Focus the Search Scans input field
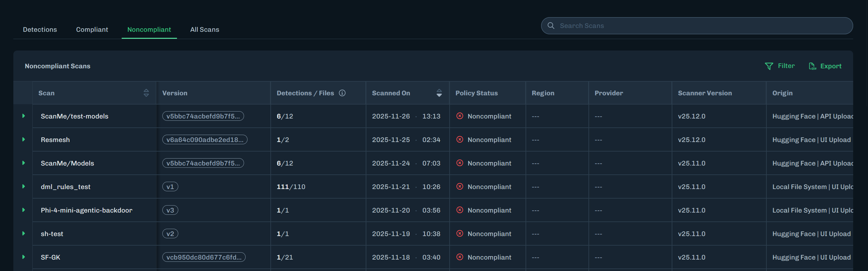Screen dimensions: 868x271 click(701, 26)
